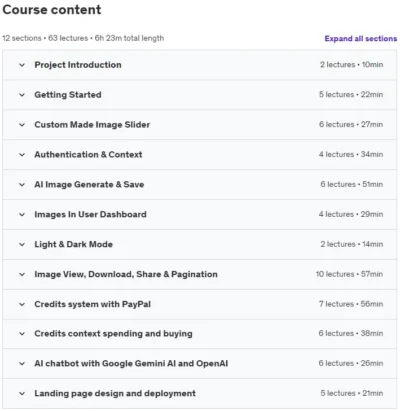Expand Custom Made Image Slider chevron
Viewport: 400px width, 411px height.
pos(22,125)
